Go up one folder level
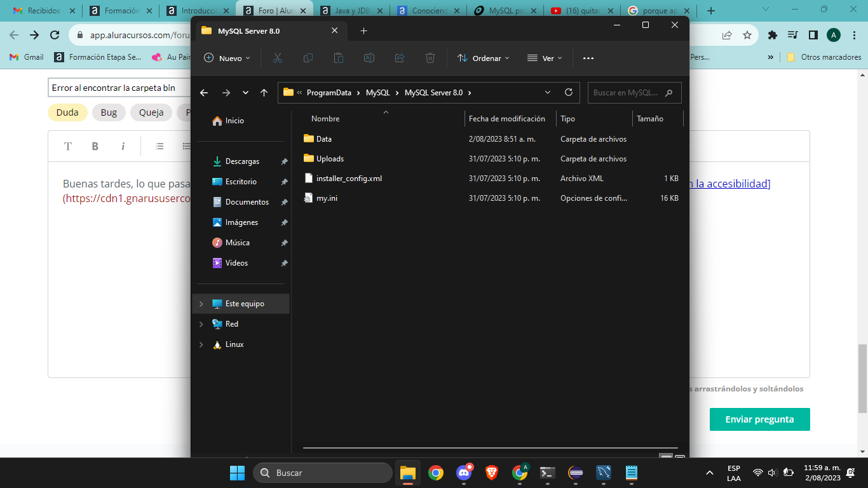Screen dimensions: 868x488 tap(264, 93)
